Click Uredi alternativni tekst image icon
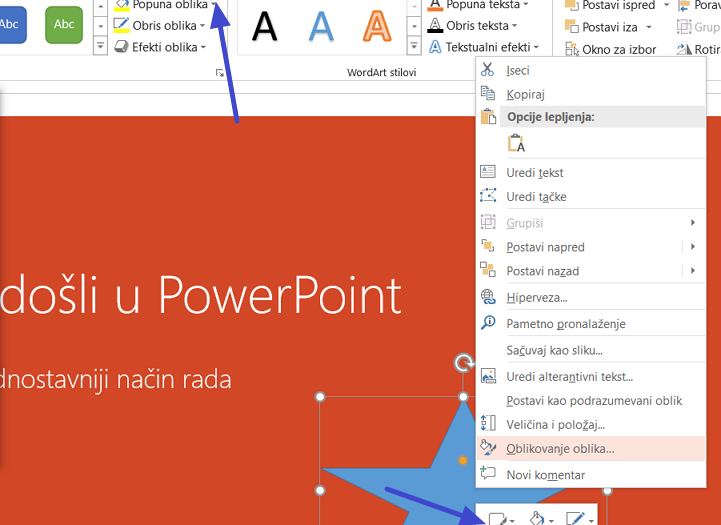 tap(487, 376)
